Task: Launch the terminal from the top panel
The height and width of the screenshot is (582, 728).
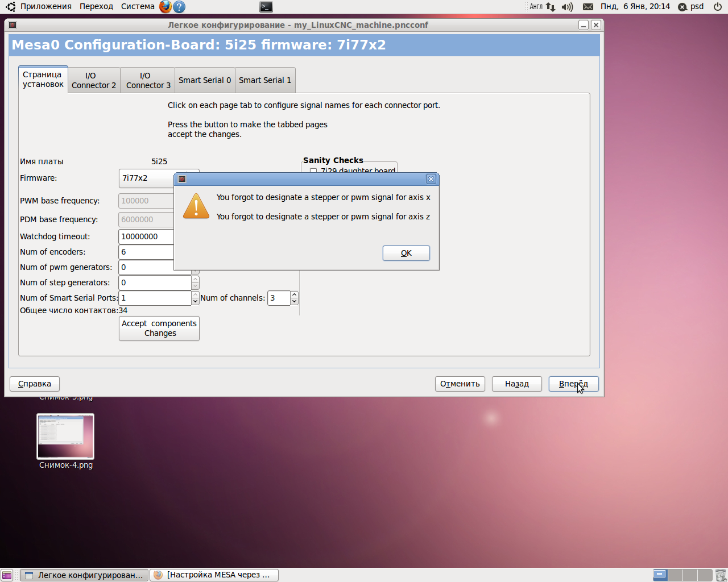Action: pos(266,7)
